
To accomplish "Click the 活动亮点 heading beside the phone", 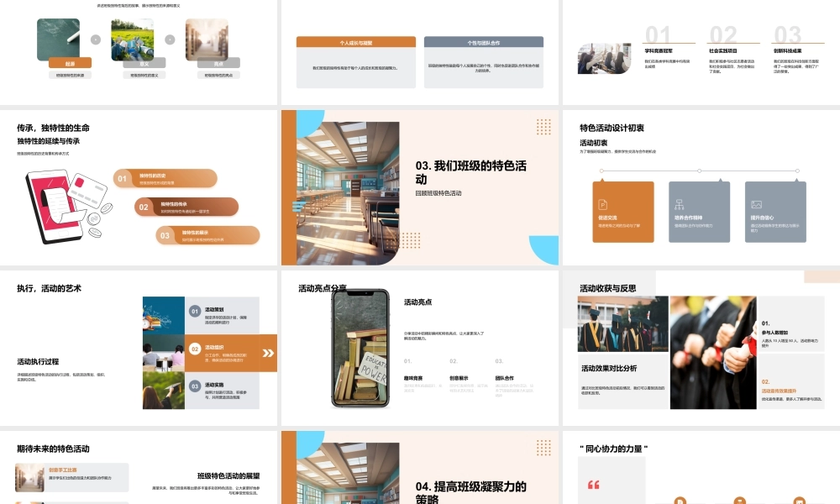I will [x=417, y=302].
